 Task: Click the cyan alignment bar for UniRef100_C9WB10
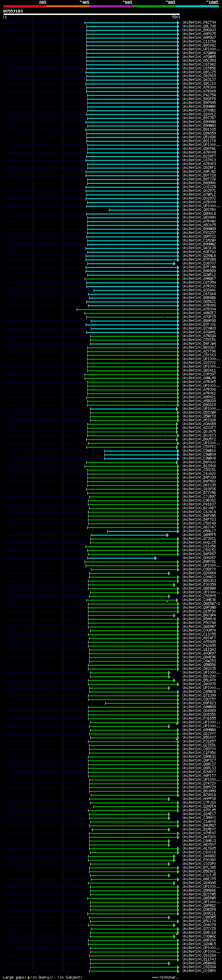(142, 451)
